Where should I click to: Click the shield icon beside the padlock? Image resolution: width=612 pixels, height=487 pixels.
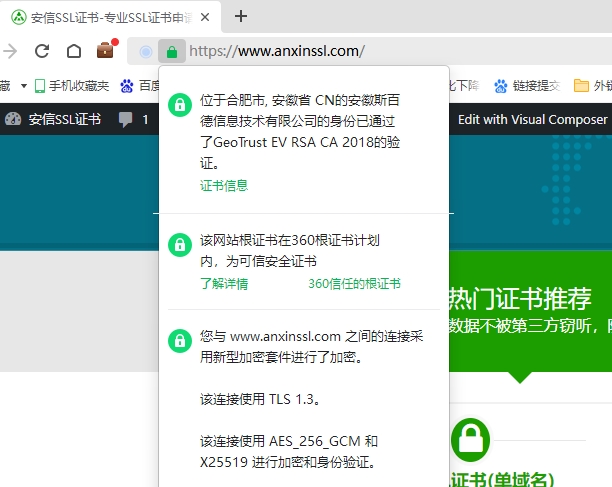pos(146,51)
